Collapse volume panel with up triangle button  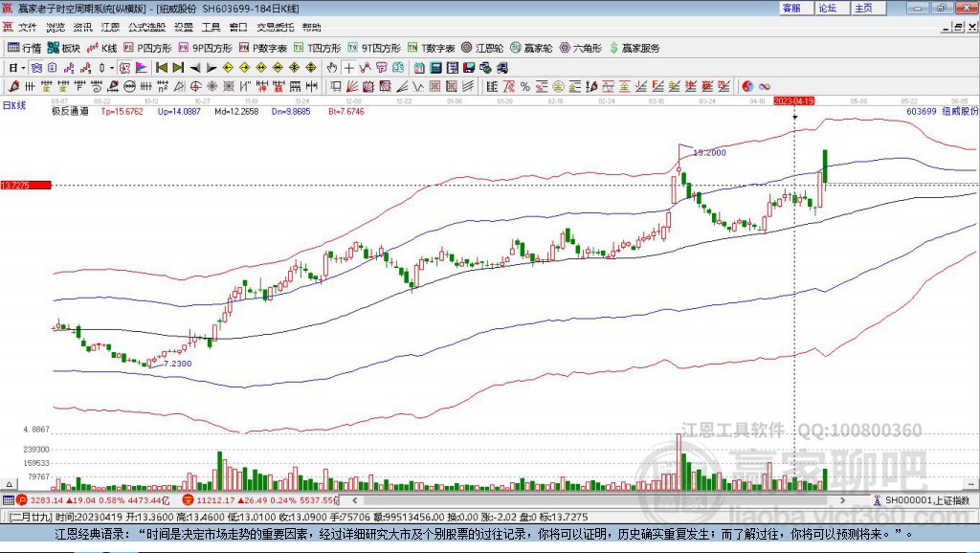coord(9,484)
